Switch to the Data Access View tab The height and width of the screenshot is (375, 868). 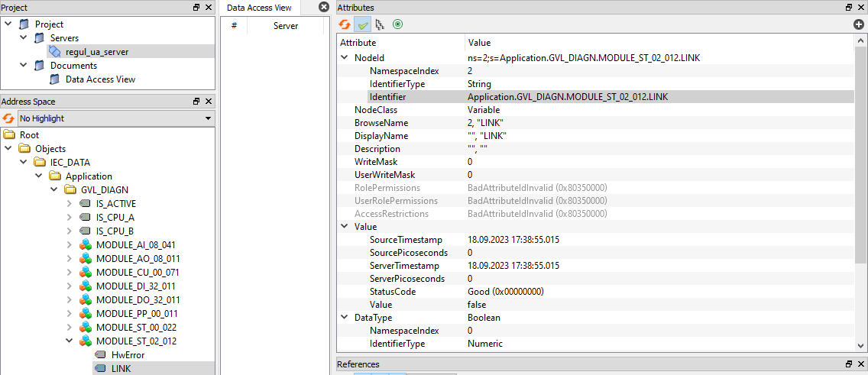(x=259, y=8)
